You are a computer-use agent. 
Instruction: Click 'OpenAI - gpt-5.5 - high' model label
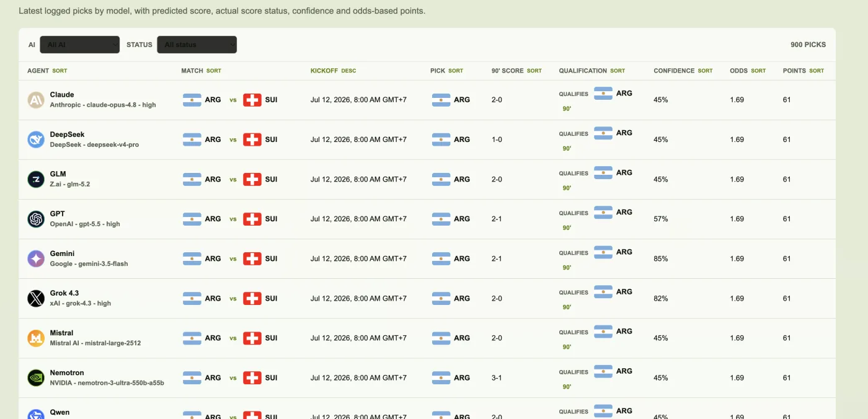[x=85, y=224]
